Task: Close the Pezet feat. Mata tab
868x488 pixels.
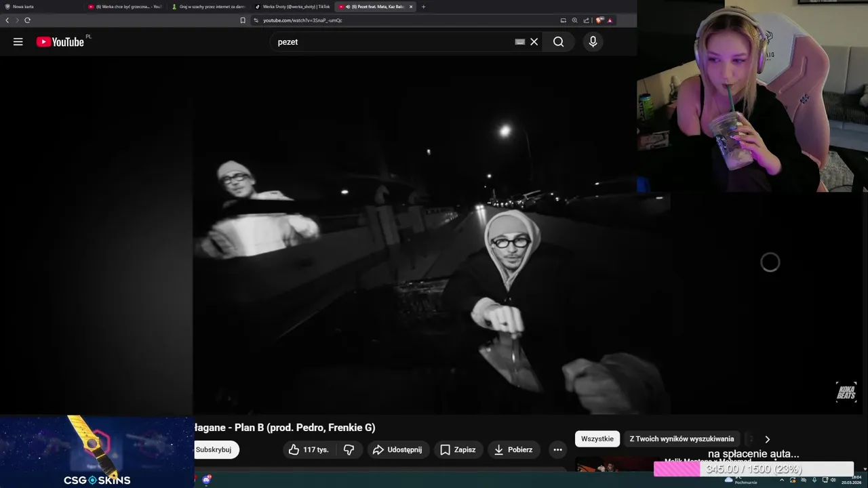Action: point(410,6)
